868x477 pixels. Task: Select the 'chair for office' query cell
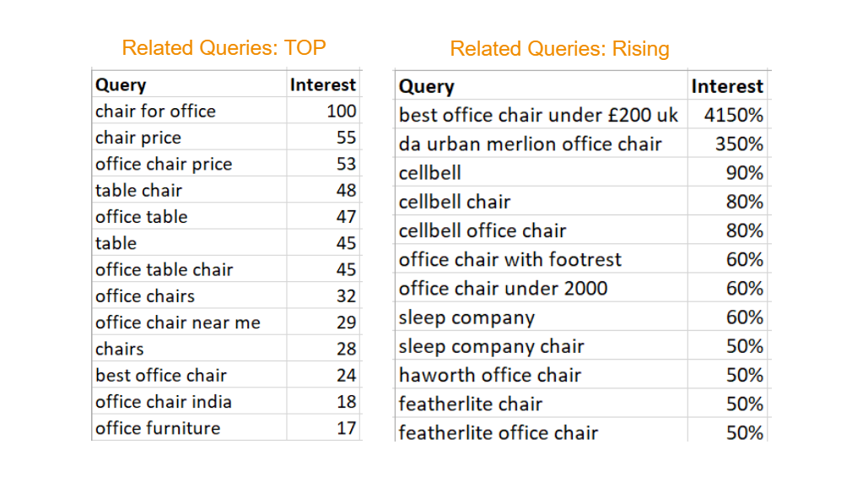tap(156, 111)
